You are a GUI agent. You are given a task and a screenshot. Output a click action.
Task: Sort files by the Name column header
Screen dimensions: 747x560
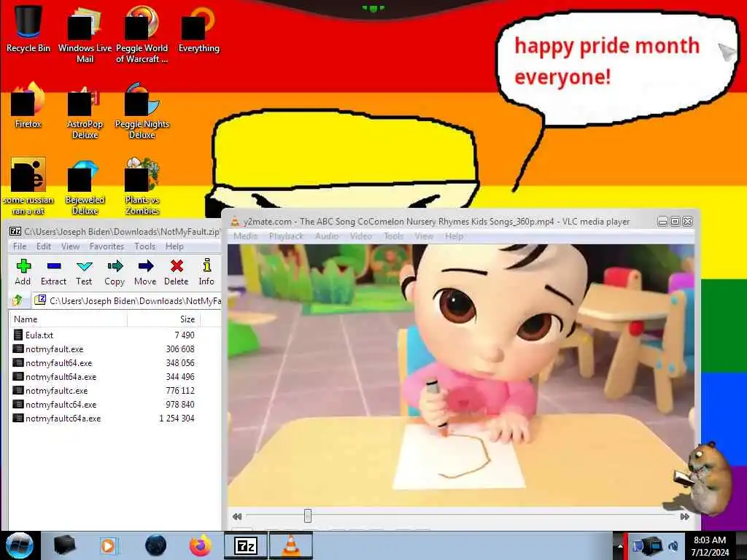pyautogui.click(x=68, y=319)
